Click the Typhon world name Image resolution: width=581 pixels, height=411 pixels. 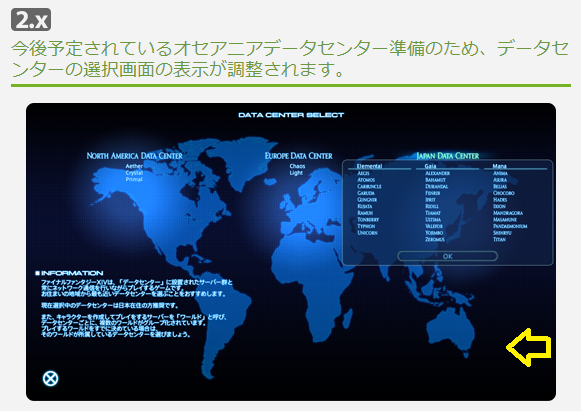[x=366, y=226]
